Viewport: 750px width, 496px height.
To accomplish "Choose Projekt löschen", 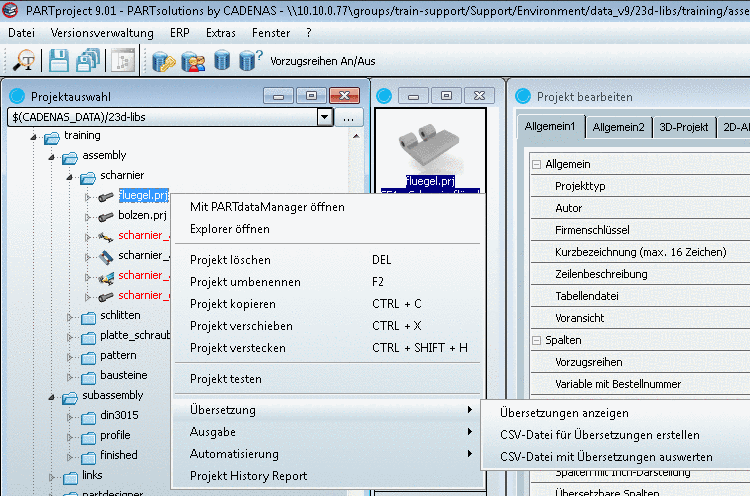I will (x=328, y=260).
